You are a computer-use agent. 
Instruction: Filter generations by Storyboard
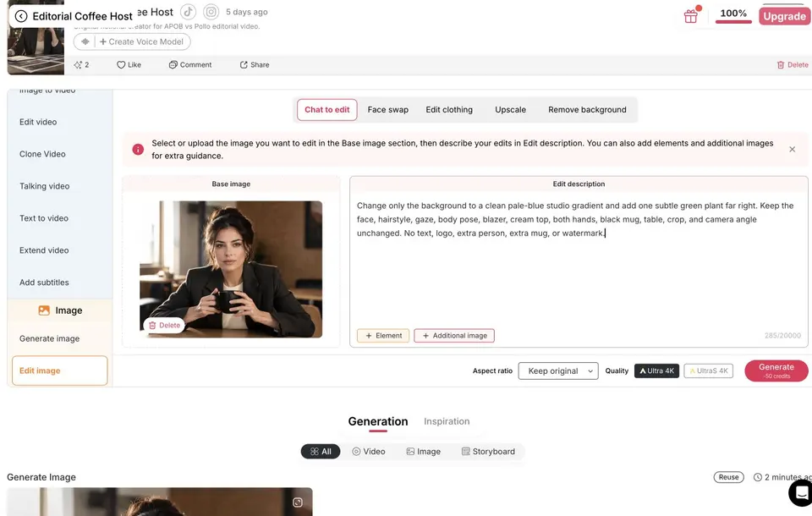tap(488, 452)
